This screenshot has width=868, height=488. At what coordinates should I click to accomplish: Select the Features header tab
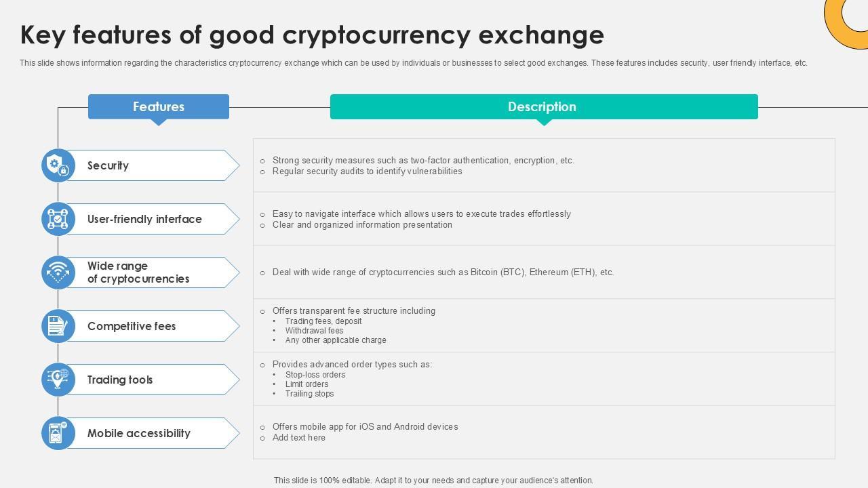(159, 107)
